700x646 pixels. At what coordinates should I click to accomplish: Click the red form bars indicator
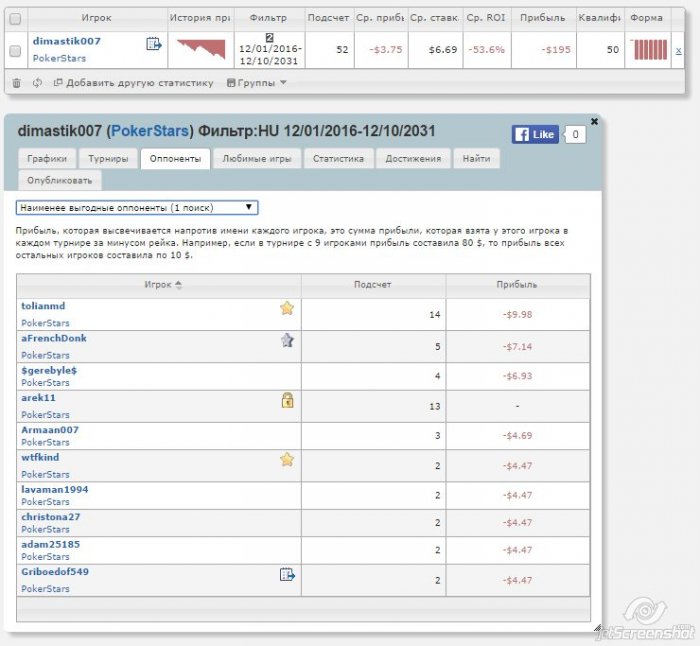point(649,49)
